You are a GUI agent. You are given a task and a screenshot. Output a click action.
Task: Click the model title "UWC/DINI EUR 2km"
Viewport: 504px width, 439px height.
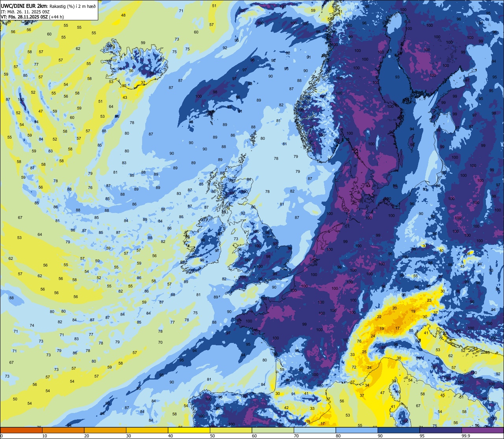(24, 6)
